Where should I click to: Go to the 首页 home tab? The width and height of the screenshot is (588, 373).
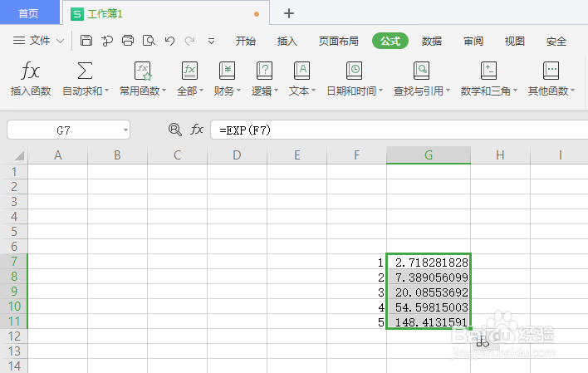pyautogui.click(x=28, y=13)
